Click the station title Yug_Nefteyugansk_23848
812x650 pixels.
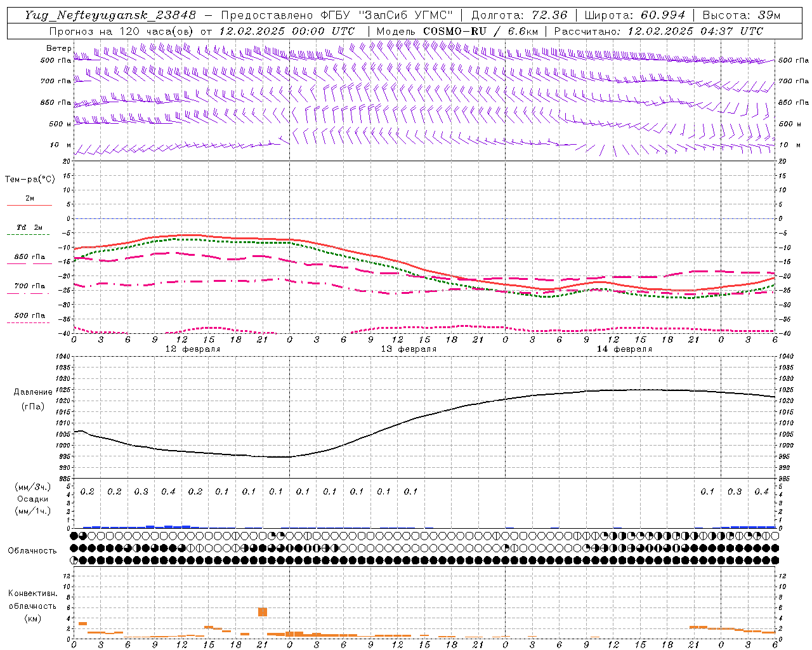tap(110, 15)
